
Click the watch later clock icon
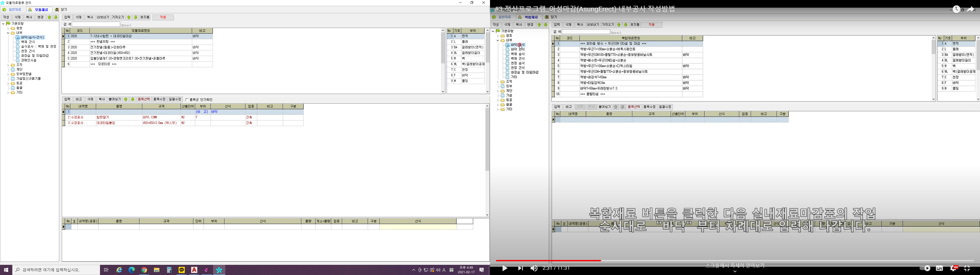957,9
